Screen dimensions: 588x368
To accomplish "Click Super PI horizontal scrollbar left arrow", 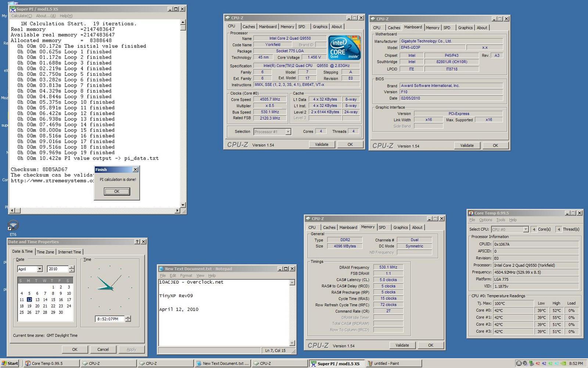I will (12, 210).
